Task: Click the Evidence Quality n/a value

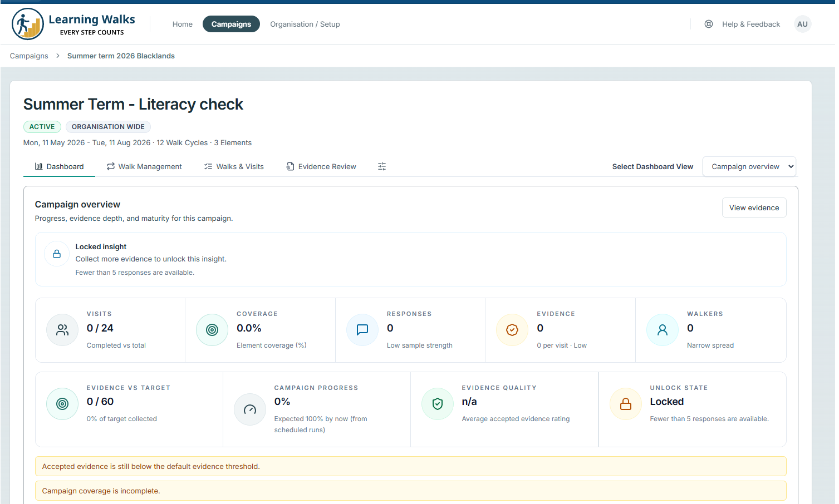Action: 469,402
